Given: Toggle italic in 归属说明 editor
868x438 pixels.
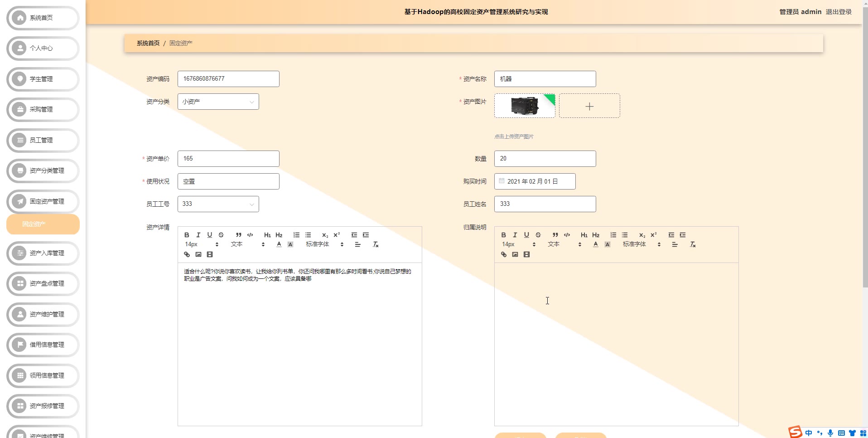Looking at the screenshot, I should tap(515, 235).
